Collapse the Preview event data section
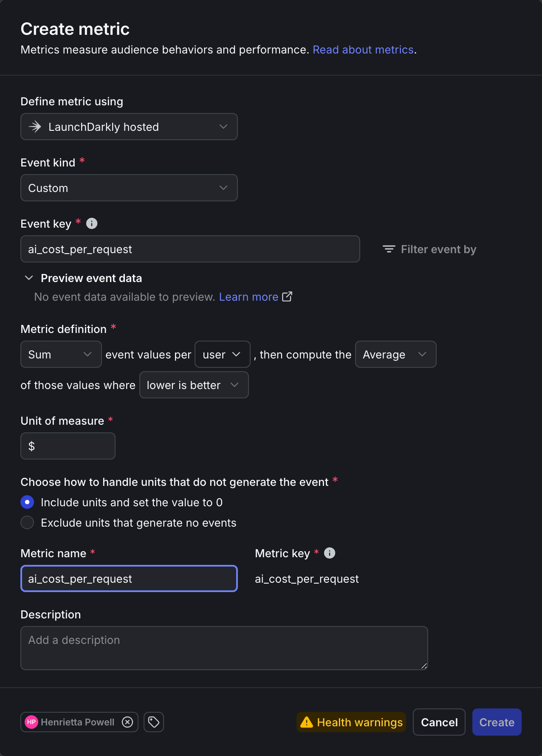This screenshot has width=542, height=756. (x=29, y=278)
